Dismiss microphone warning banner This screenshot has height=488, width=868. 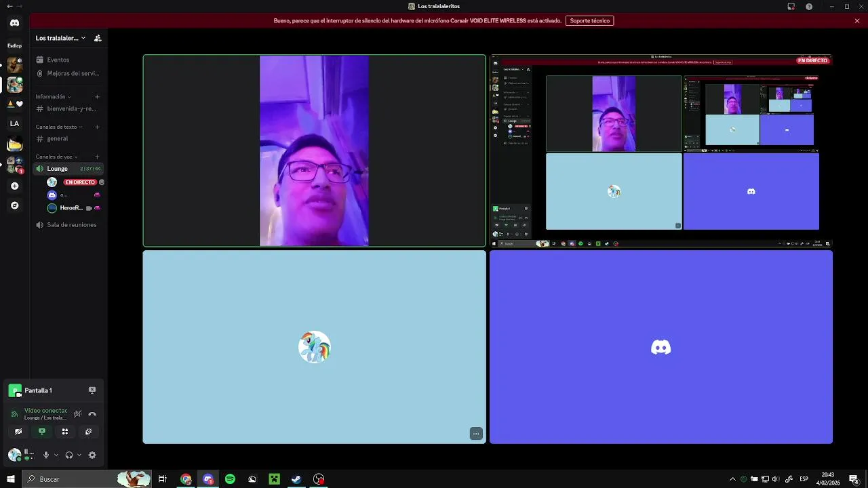pos(857,21)
